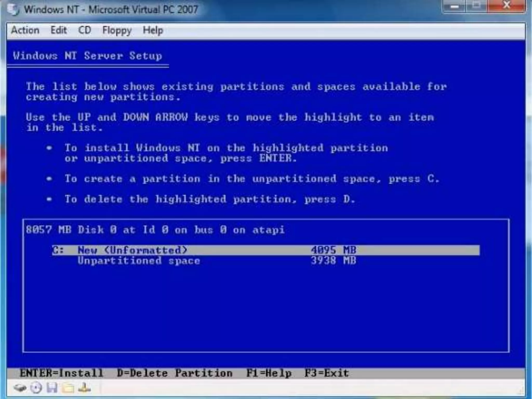Open the Help menu

pyautogui.click(x=153, y=30)
